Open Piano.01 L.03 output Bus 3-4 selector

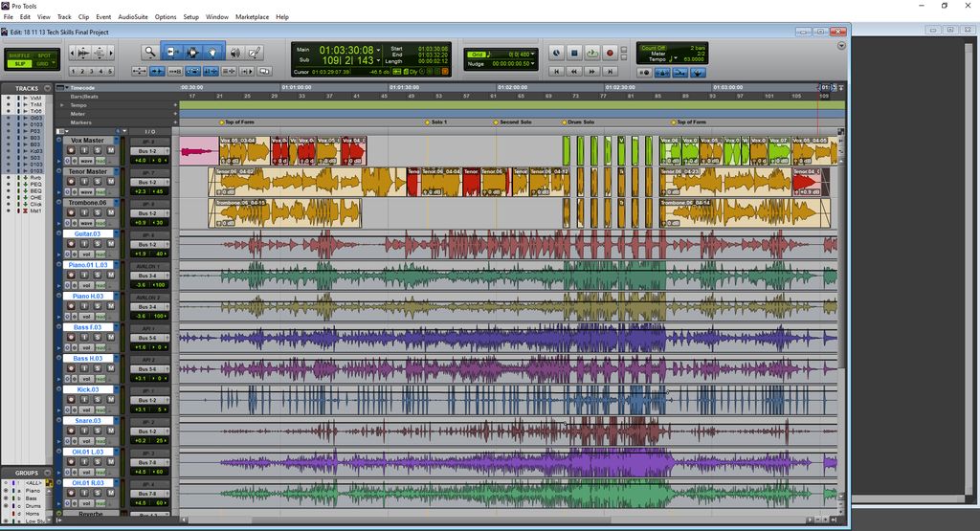(150, 276)
